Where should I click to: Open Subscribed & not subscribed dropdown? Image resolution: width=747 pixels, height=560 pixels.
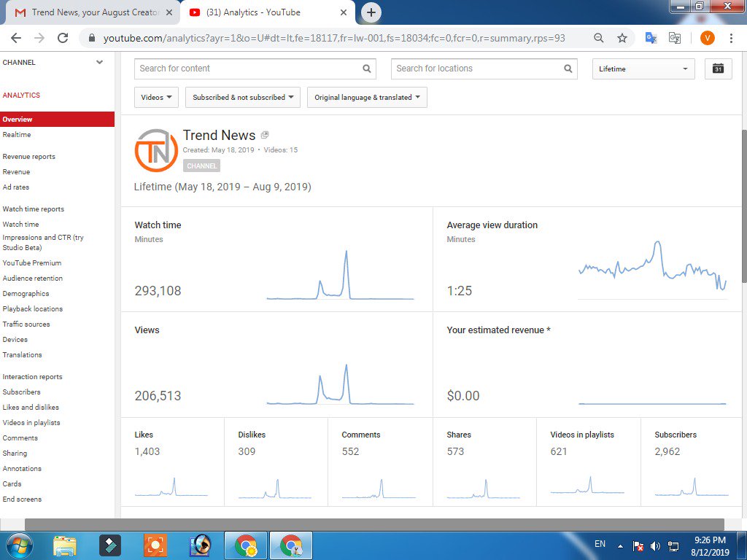tap(243, 97)
